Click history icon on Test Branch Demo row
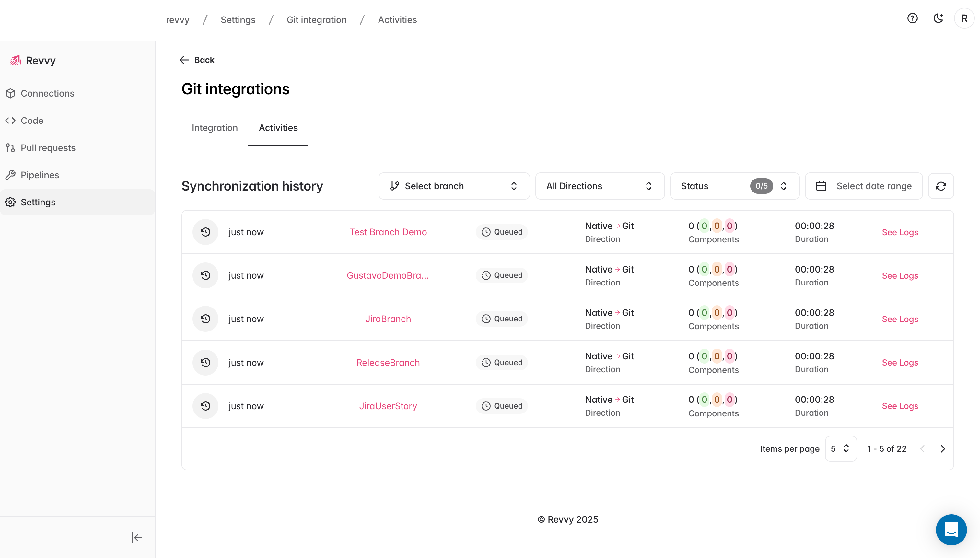This screenshot has height=558, width=980. 205,232
